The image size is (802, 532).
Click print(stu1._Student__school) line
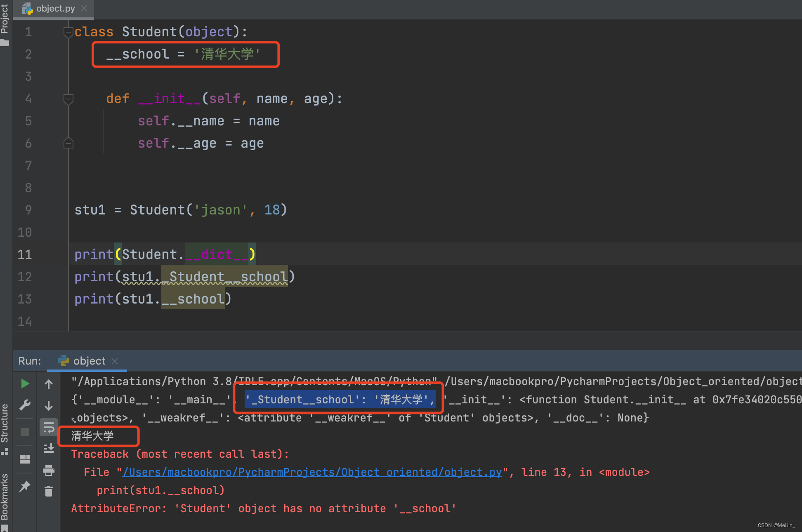(x=184, y=277)
